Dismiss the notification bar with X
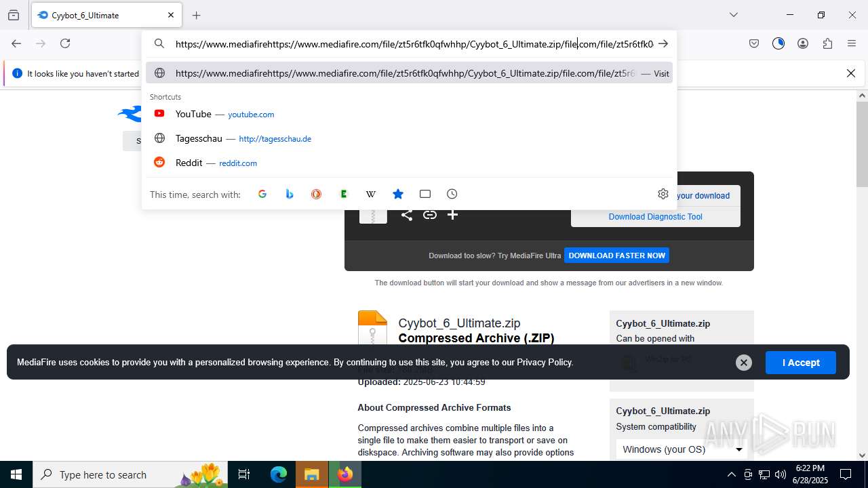868x488 pixels. [x=851, y=73]
